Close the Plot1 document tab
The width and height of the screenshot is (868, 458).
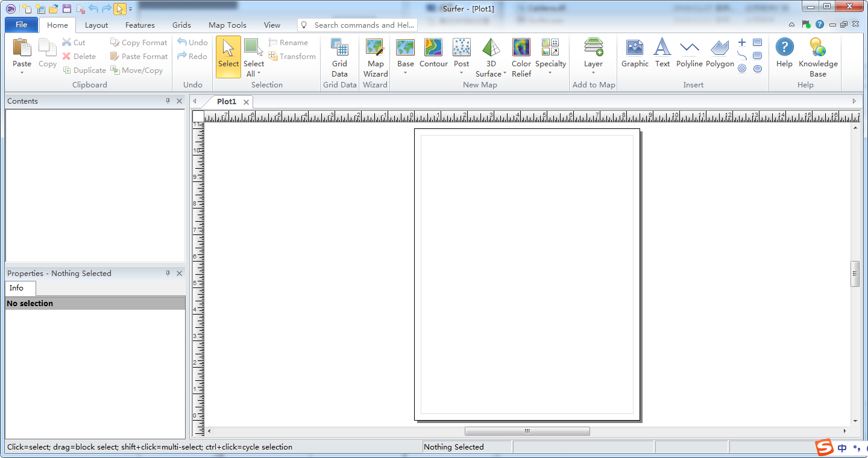coord(246,102)
